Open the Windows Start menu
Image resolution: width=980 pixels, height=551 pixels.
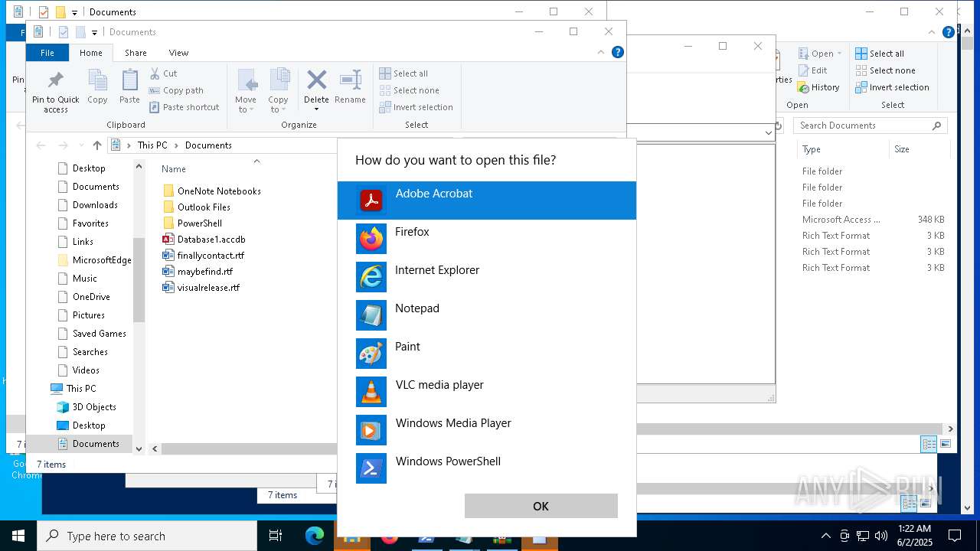[x=18, y=536]
